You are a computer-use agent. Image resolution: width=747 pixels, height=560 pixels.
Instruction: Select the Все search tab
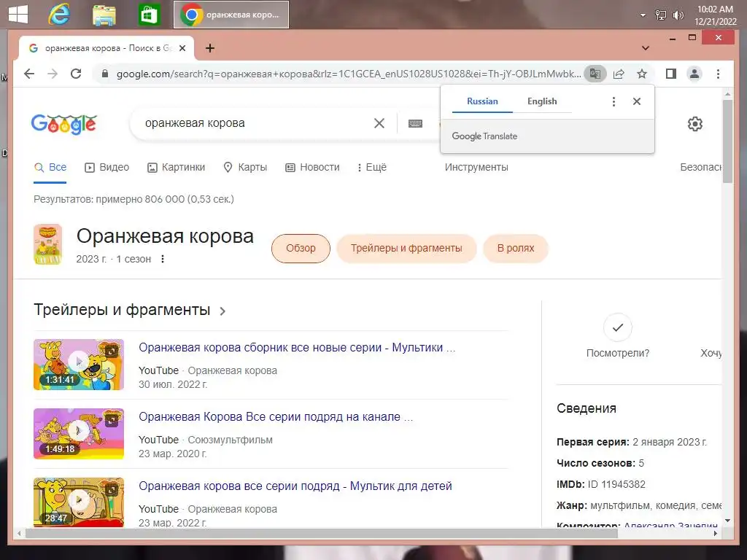(50, 168)
